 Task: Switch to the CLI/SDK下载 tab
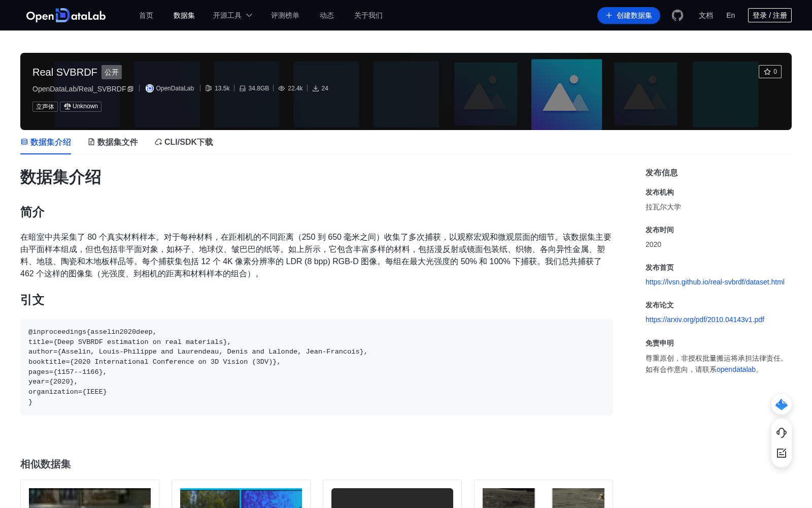click(184, 142)
